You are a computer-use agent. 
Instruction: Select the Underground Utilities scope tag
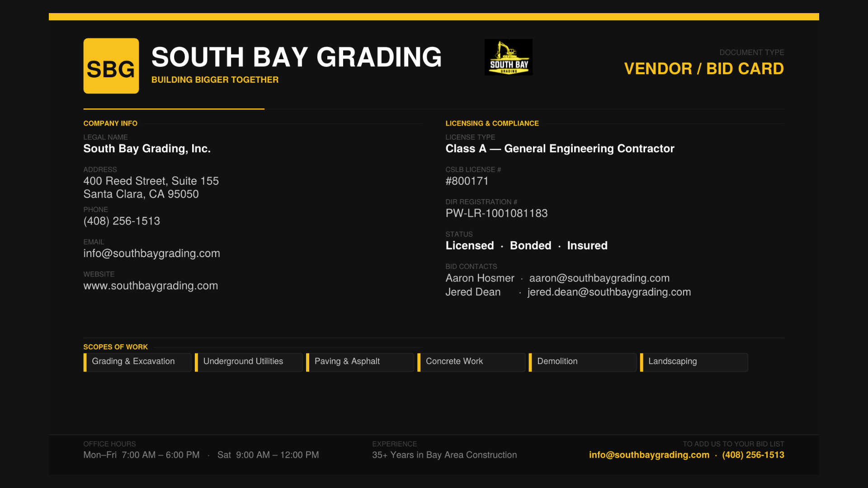[x=249, y=362]
